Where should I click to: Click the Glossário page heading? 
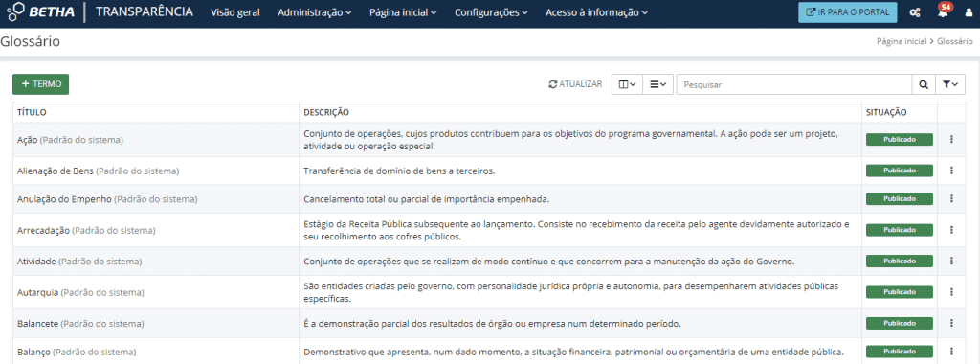[x=30, y=42]
